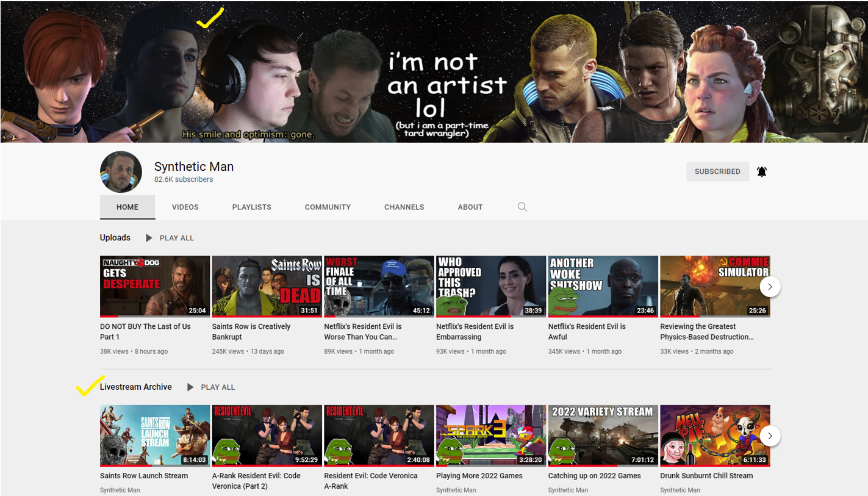
Task: Open title Catching up on 2022 Games
Action: (595, 476)
